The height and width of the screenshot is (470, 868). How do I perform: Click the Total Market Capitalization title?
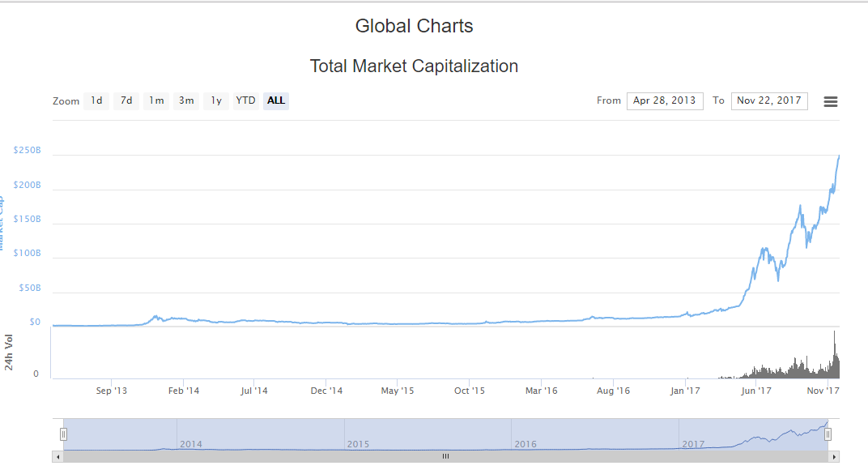pos(414,66)
